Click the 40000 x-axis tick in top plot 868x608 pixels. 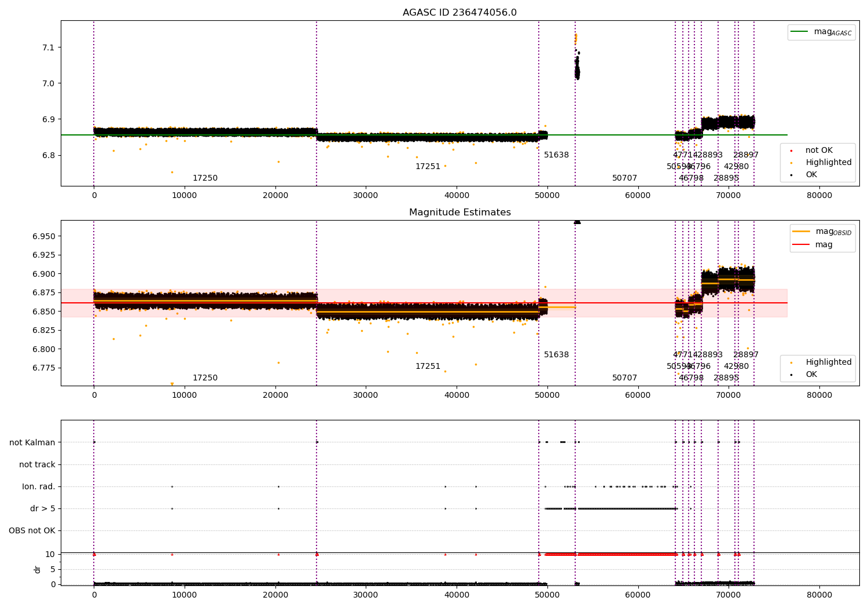click(x=457, y=196)
